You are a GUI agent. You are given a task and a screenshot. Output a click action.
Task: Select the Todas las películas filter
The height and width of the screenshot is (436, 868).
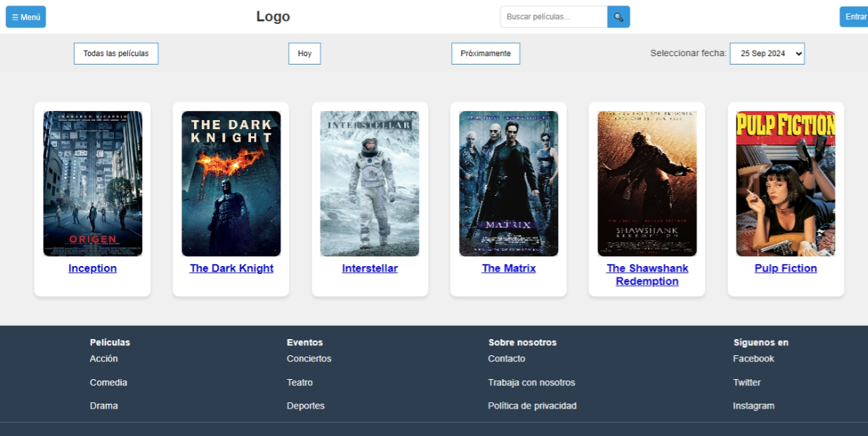point(116,53)
